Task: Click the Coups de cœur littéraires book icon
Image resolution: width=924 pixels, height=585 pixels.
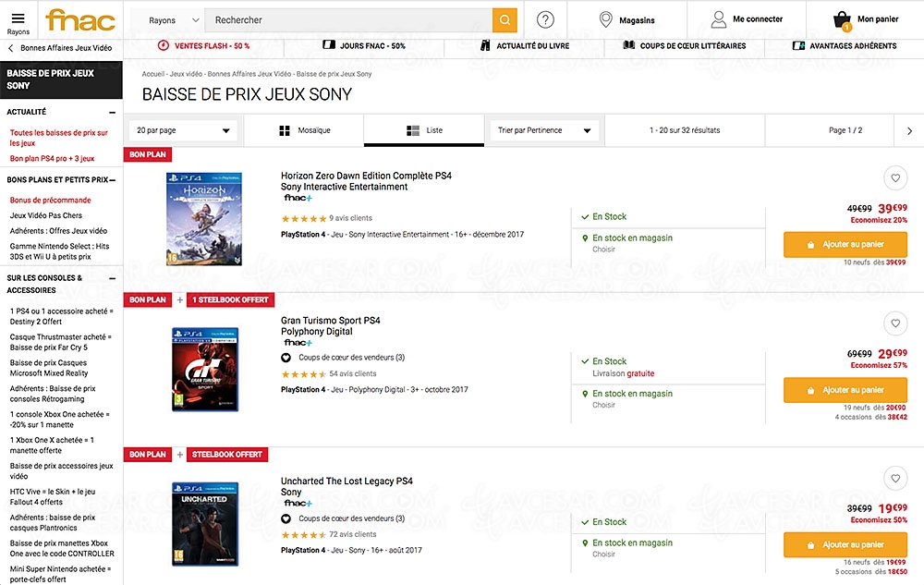Action: tap(628, 44)
